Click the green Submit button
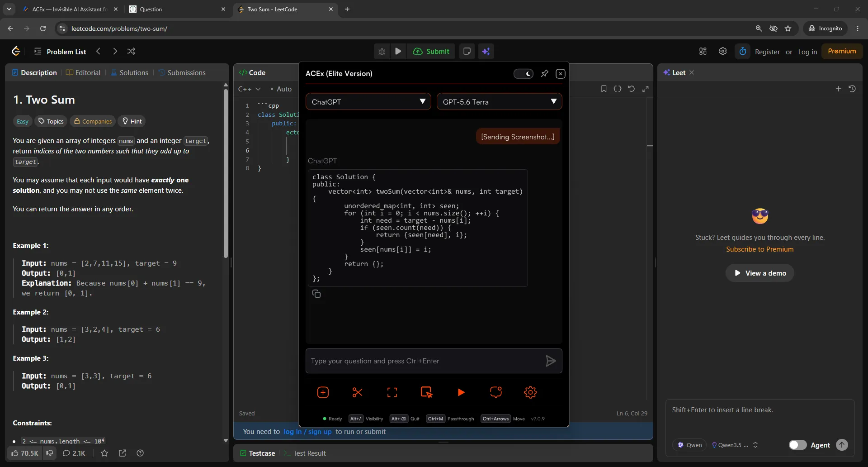Screen dimensions: 868x467 (431, 51)
